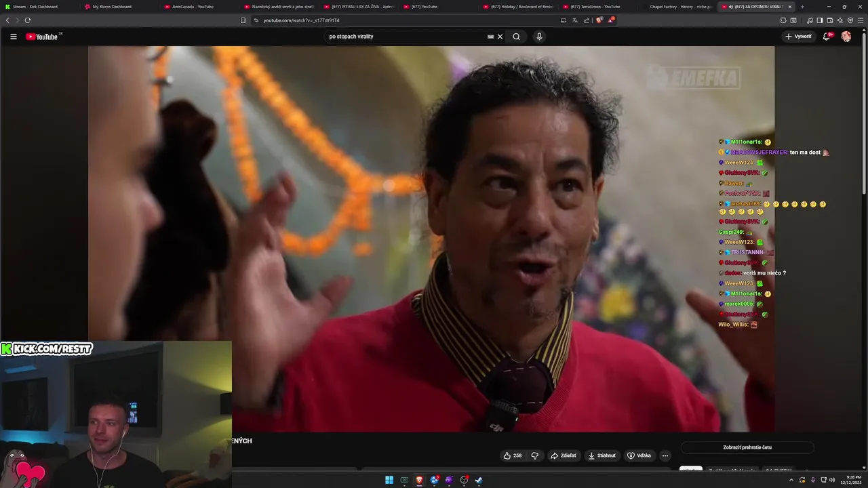Open the YouTube hamburger guide menu

pos(13,37)
